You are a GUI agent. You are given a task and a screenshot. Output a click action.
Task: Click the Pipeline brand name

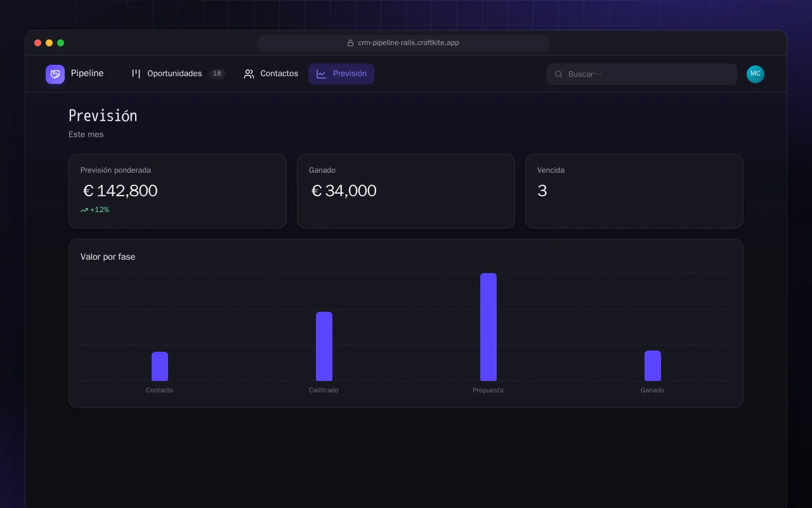click(87, 74)
